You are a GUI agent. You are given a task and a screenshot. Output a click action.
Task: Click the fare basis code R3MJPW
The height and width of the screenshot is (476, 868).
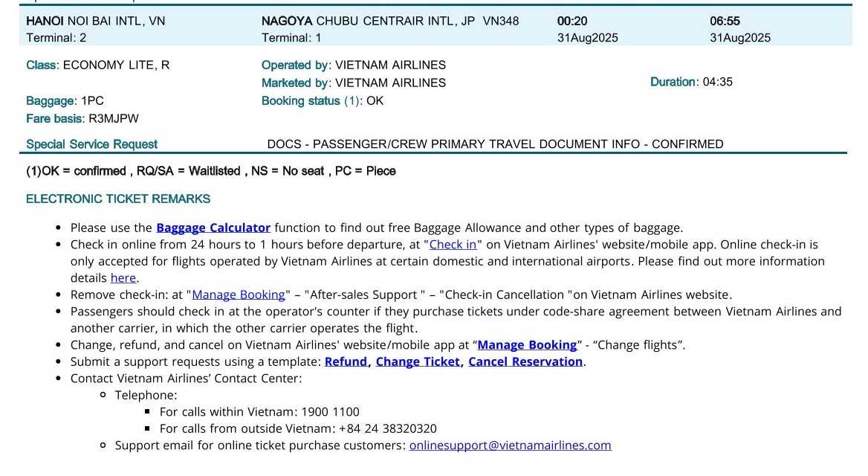[114, 118]
